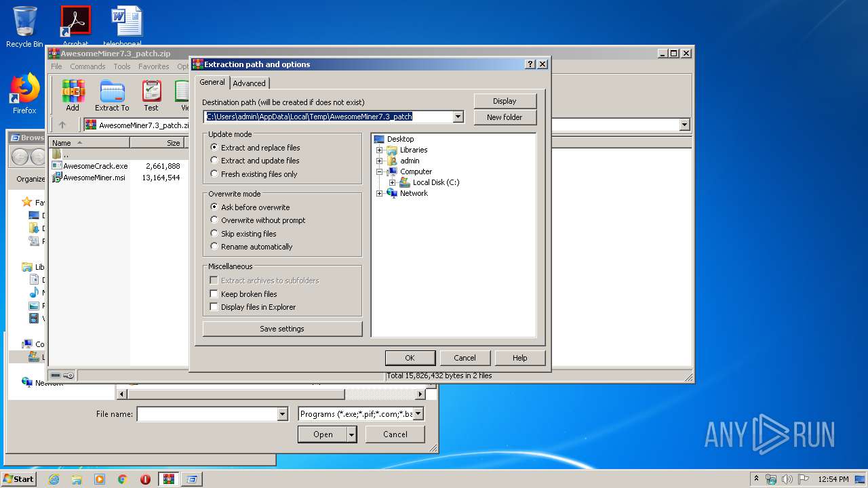Open the destination path dropdown
Viewport: 868px width, 488px height.
pyautogui.click(x=458, y=117)
